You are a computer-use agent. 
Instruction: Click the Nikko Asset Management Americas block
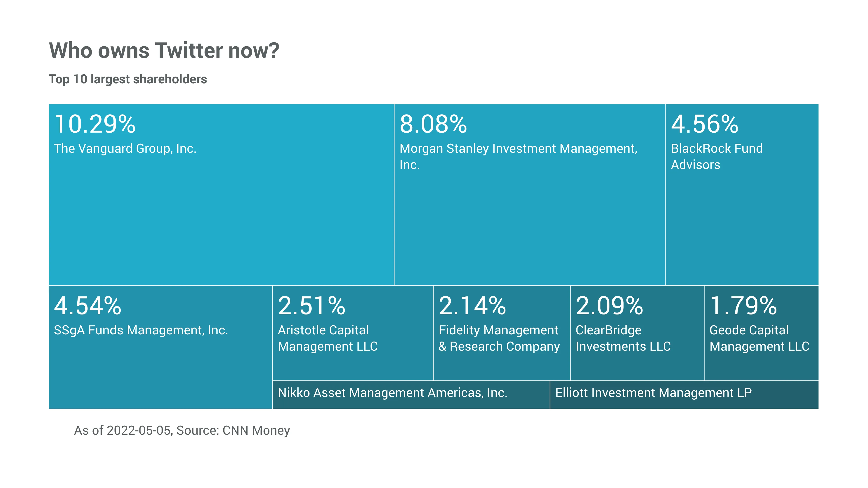click(411, 394)
